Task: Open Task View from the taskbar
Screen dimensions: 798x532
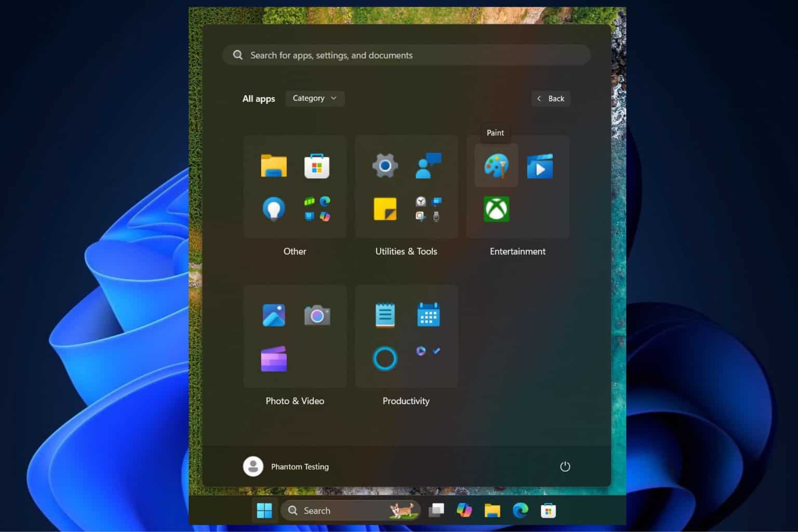Action: point(436,511)
